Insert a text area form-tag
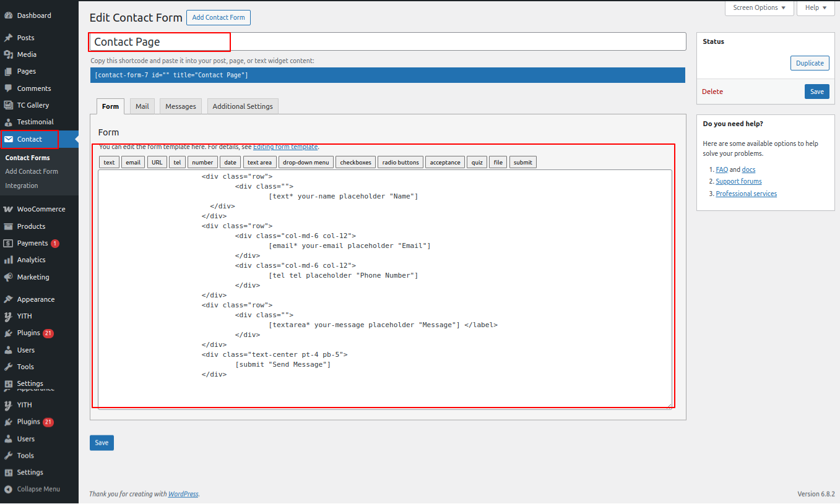Screen dimensions: 840x504 (259, 162)
